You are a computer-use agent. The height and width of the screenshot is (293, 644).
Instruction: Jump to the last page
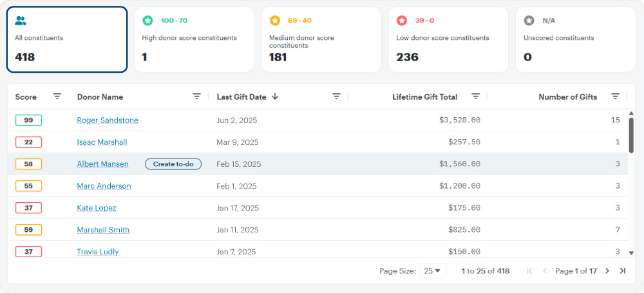[623, 271]
